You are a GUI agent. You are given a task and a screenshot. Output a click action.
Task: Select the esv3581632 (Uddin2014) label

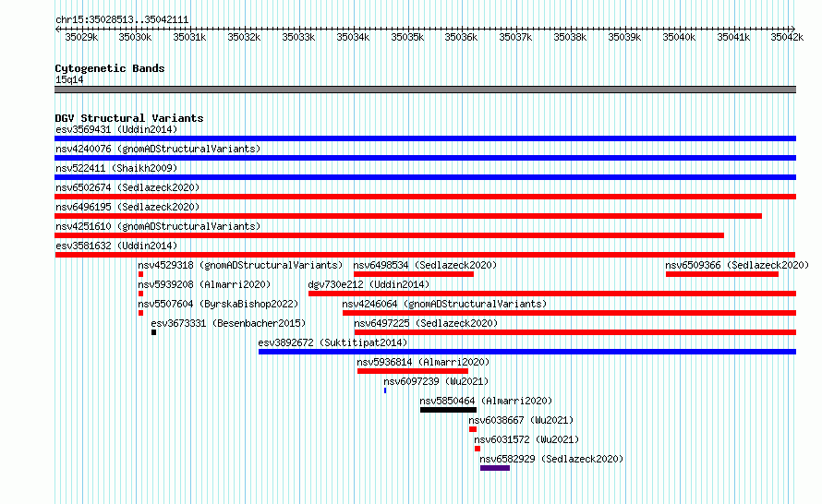(x=116, y=246)
